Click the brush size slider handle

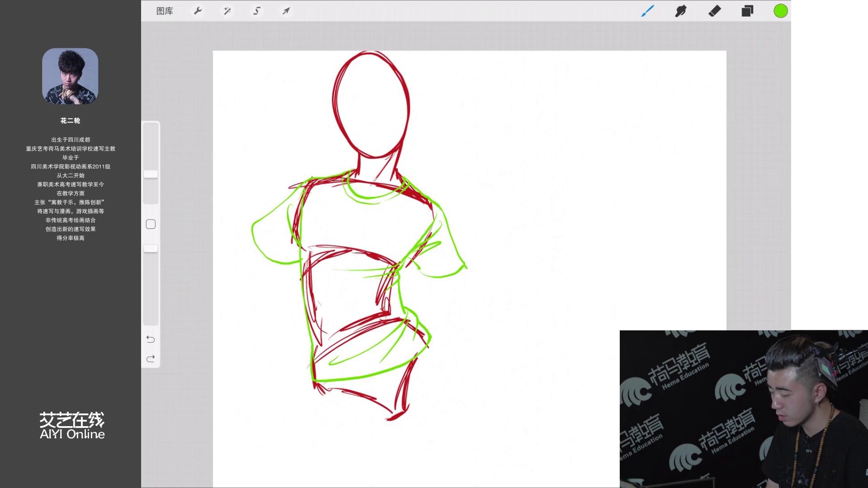pyautogui.click(x=151, y=174)
